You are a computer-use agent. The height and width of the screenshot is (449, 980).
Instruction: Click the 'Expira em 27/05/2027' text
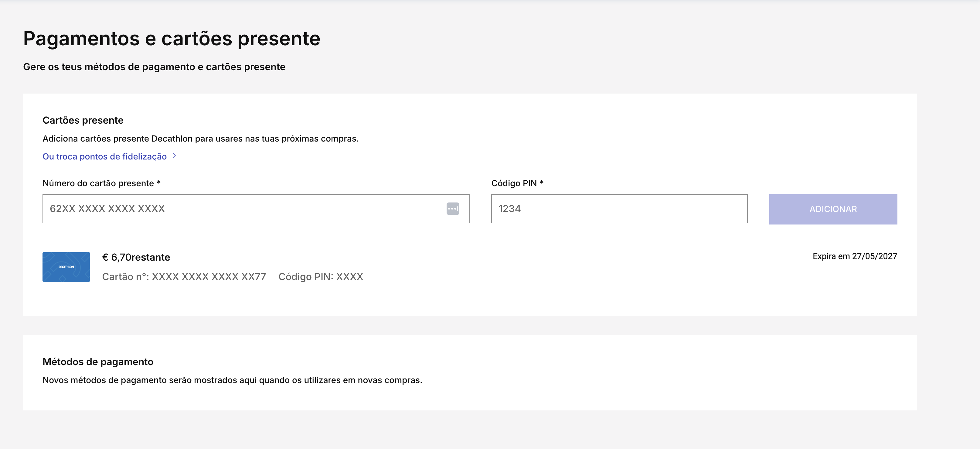pos(854,256)
